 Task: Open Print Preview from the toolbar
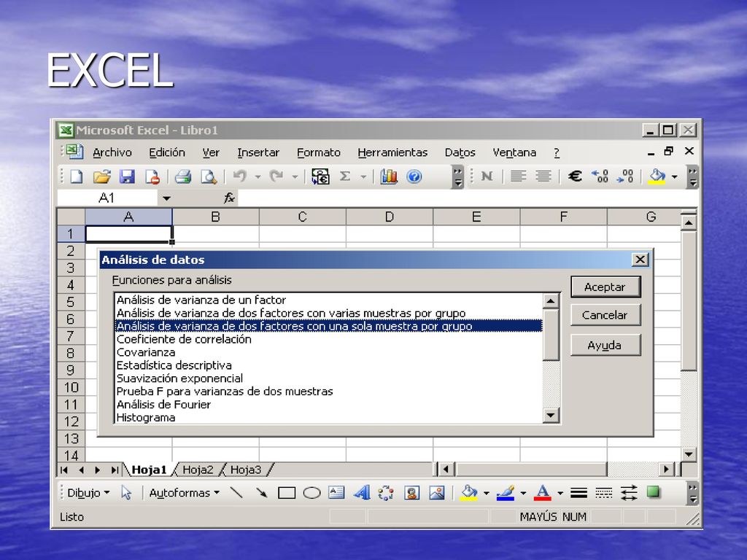point(209,176)
